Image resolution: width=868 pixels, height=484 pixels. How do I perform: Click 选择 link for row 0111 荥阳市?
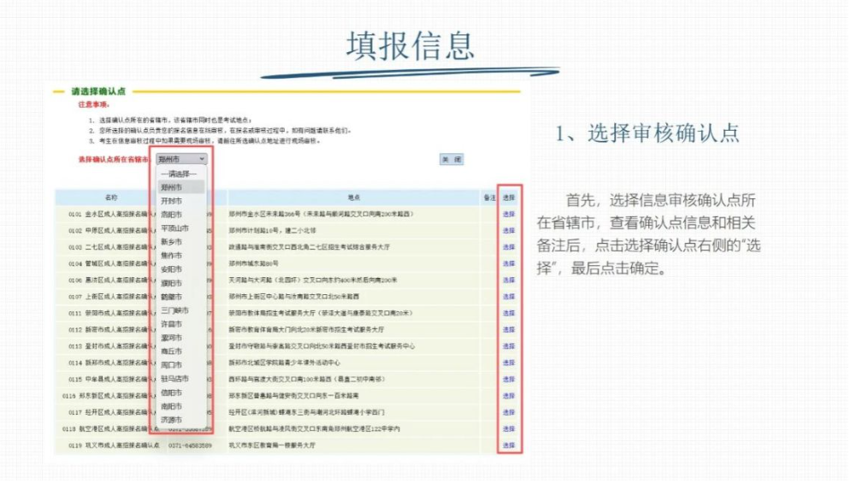coord(509,314)
